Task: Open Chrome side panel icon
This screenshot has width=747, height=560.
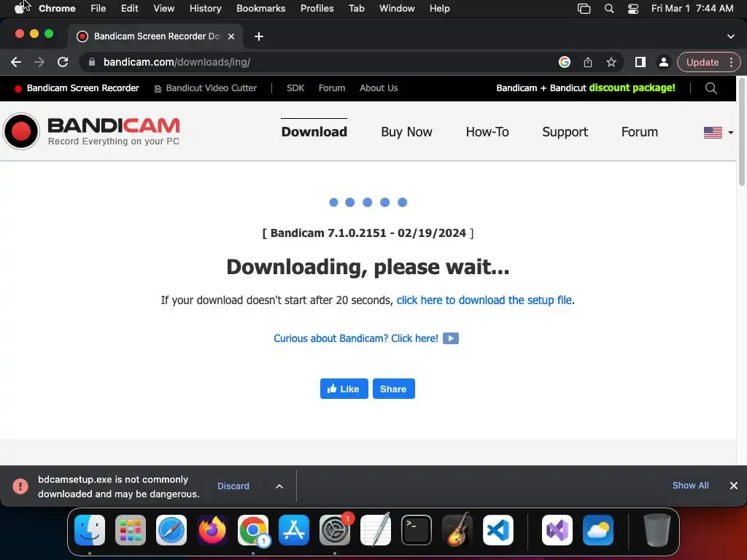Action: (640, 62)
